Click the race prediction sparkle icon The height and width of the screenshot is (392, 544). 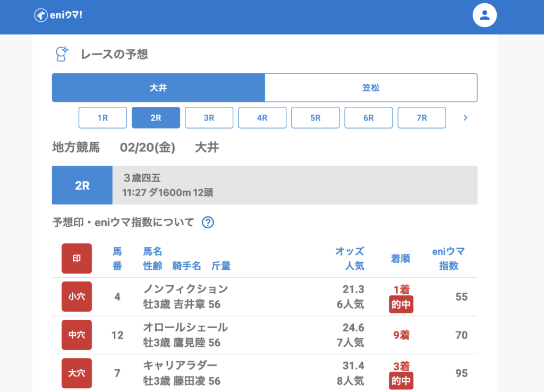coord(62,54)
